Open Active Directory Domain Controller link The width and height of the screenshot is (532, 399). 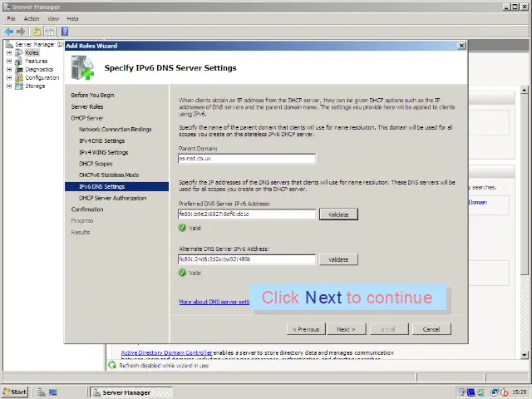(x=166, y=352)
